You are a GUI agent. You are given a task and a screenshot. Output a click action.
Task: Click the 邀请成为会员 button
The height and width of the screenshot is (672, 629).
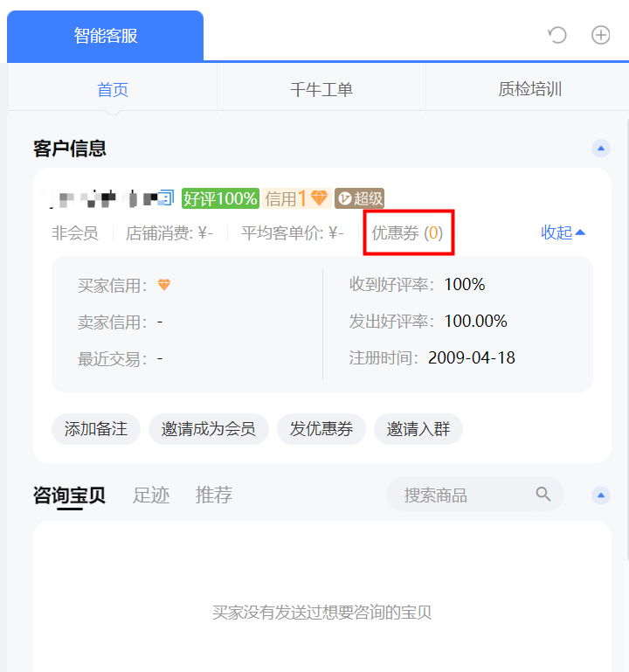(209, 429)
